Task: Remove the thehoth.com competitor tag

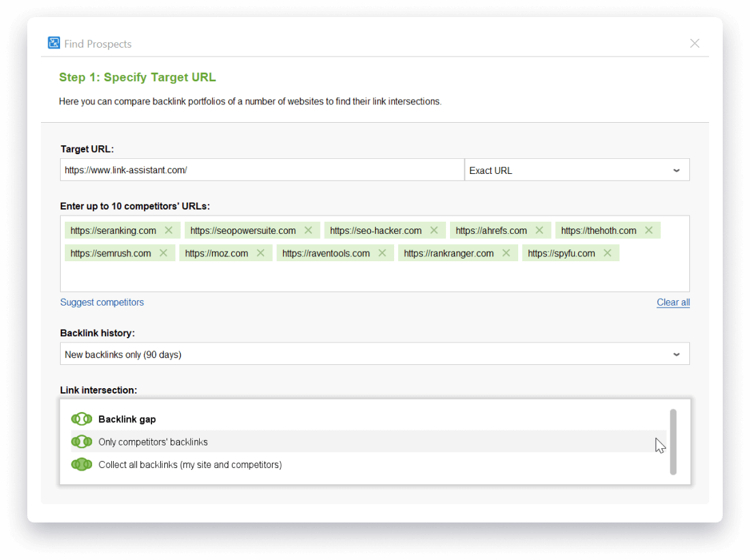Action: (x=649, y=231)
